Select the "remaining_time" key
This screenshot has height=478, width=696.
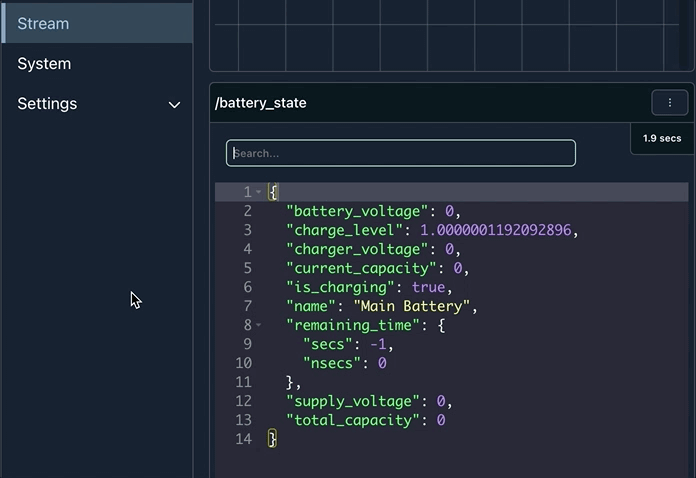353,325
